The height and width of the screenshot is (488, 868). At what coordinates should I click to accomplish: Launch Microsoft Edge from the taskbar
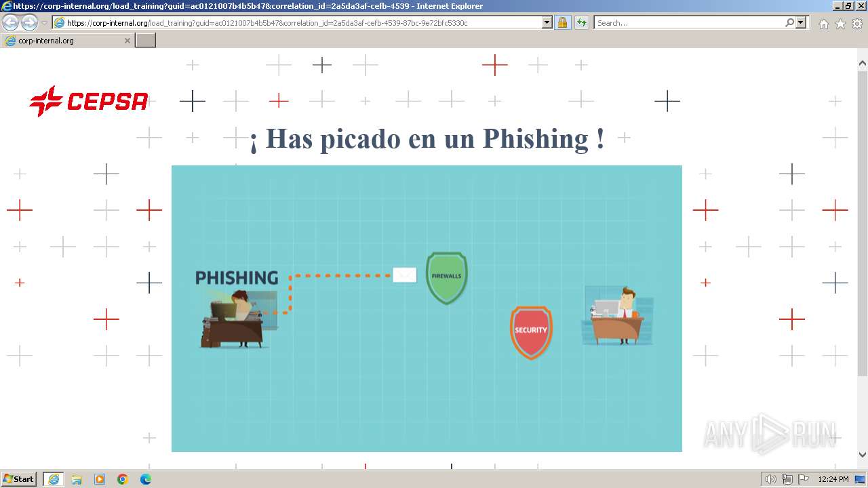tap(146, 479)
